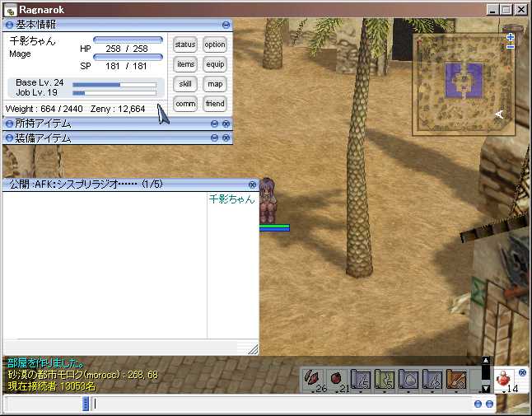Click the Base Lv. 24 experience bar
This screenshot has width=532, height=416.
click(x=114, y=85)
